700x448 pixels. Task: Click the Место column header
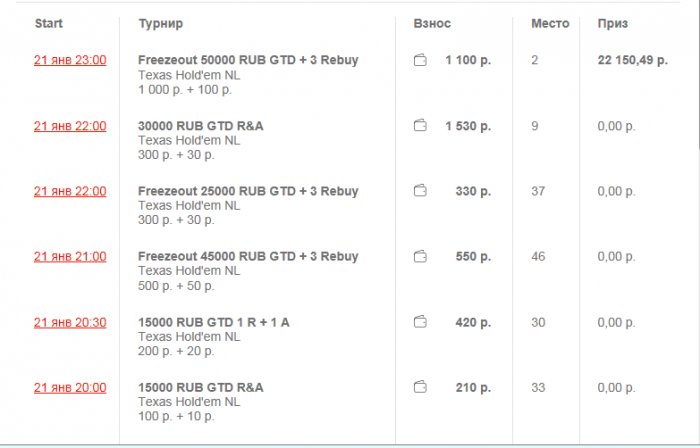550,22
